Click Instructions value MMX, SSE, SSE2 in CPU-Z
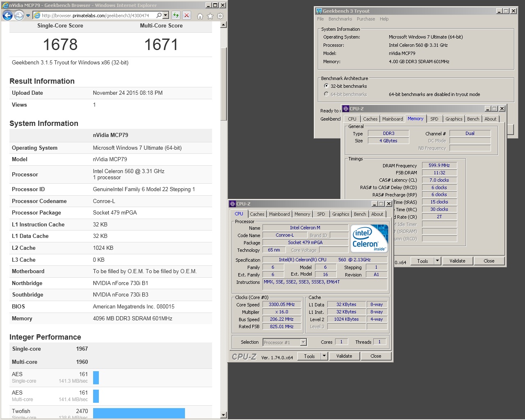525x420 pixels. (x=325, y=284)
